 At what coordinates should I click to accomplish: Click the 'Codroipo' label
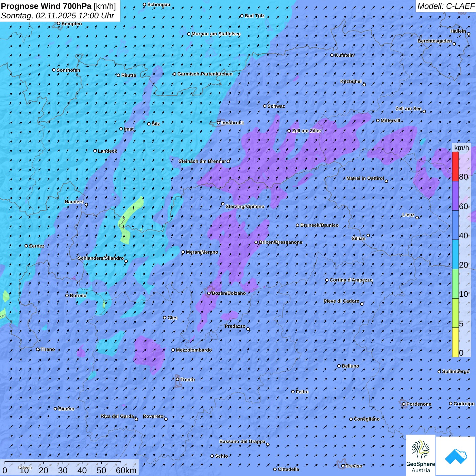464,404
